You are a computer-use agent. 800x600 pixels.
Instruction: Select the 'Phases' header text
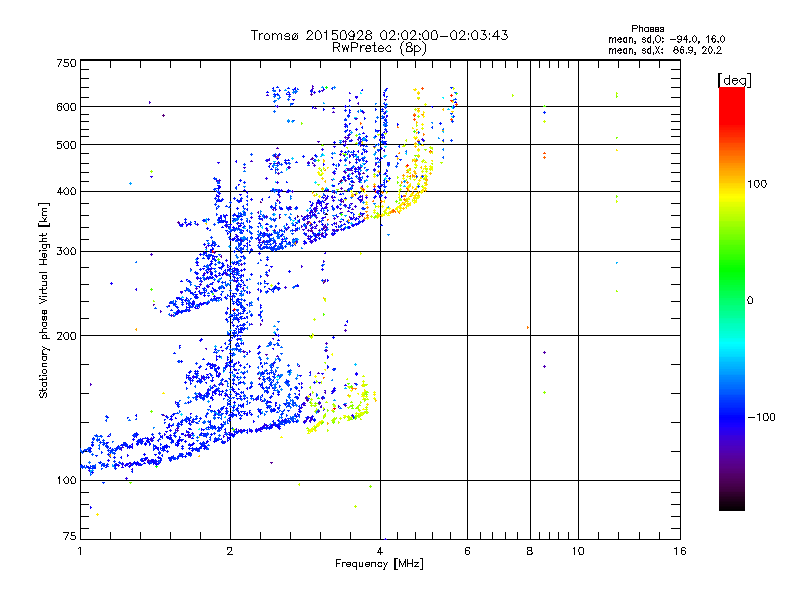[647, 29]
